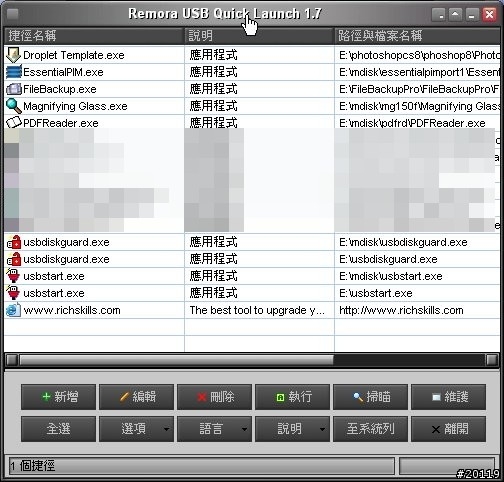Click the 維護 (Maintenance) button
The width and height of the screenshot is (504, 482).
pos(448,397)
